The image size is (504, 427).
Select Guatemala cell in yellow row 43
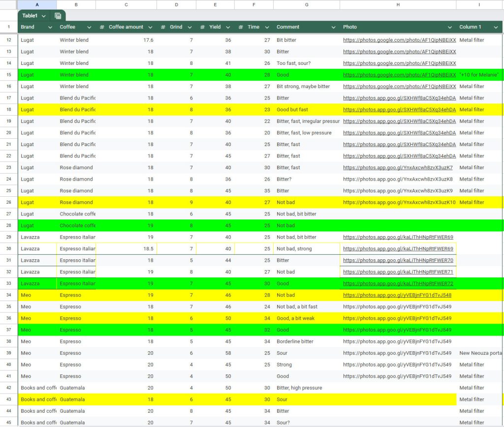(76, 399)
